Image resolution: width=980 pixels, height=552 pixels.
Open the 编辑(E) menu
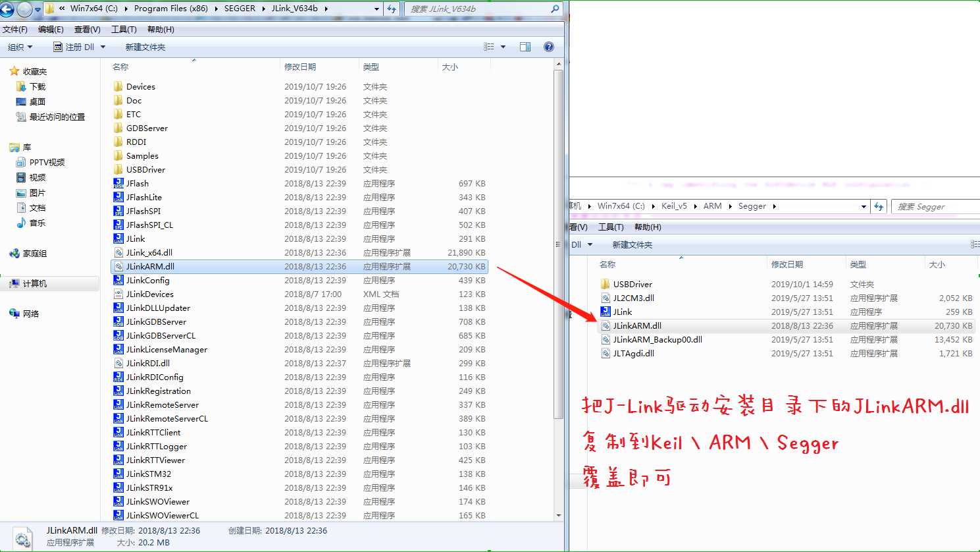coord(51,29)
